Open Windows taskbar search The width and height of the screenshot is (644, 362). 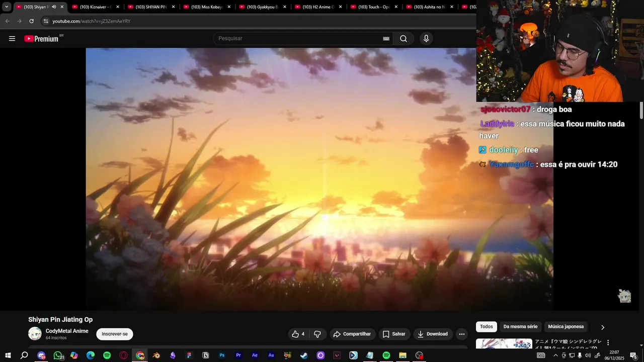(x=24, y=355)
